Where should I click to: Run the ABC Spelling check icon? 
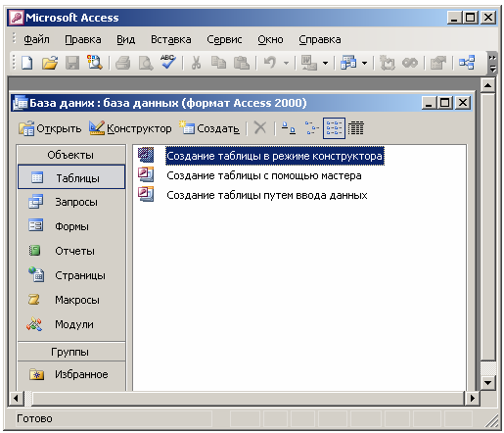click(x=168, y=62)
